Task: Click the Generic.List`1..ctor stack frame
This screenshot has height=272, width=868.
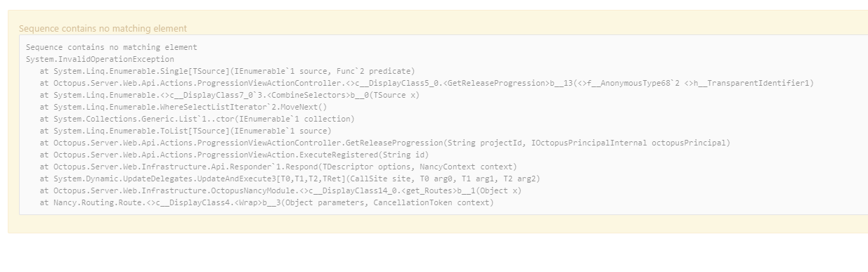Action: pyautogui.click(x=197, y=119)
